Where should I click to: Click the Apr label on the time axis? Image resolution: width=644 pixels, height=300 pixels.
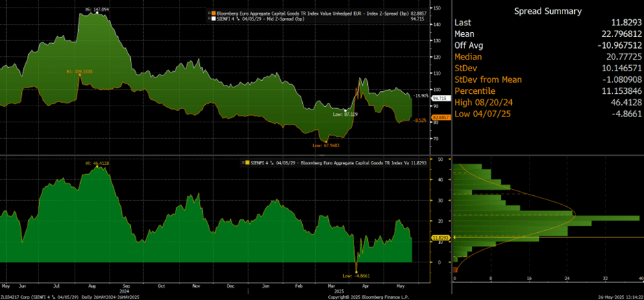click(x=366, y=285)
